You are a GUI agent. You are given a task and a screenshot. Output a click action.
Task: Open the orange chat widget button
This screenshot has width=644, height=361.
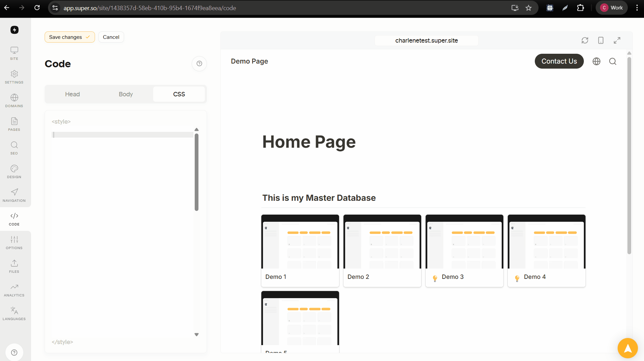(628, 348)
